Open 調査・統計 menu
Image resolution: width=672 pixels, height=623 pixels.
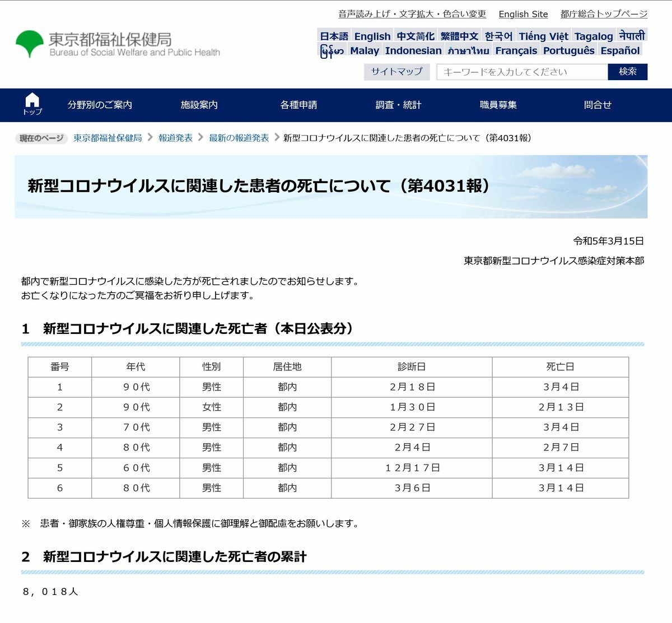click(398, 105)
